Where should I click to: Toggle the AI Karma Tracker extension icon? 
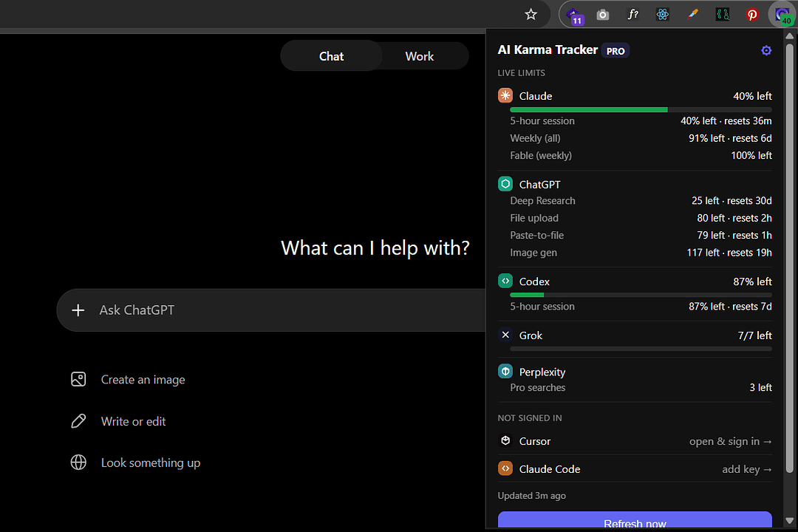tap(782, 16)
